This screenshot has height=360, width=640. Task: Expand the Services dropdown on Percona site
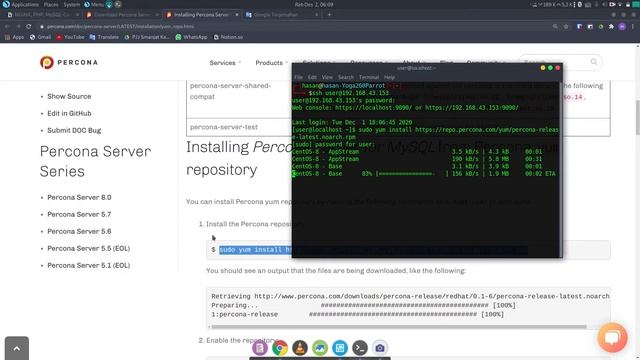click(x=225, y=63)
